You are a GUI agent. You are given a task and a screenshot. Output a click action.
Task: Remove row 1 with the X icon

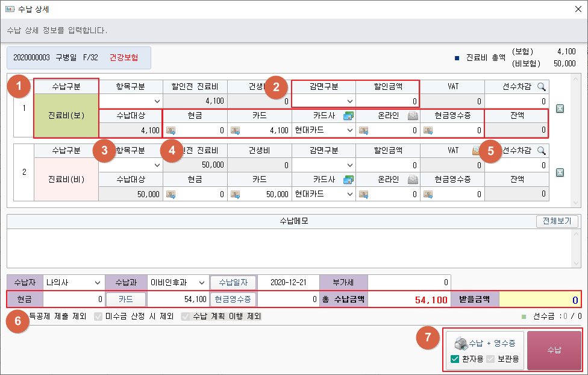pyautogui.click(x=560, y=109)
